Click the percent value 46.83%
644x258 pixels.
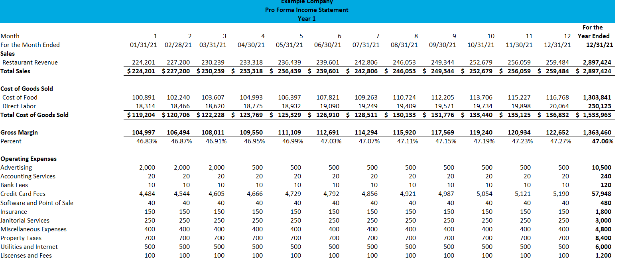pos(147,141)
